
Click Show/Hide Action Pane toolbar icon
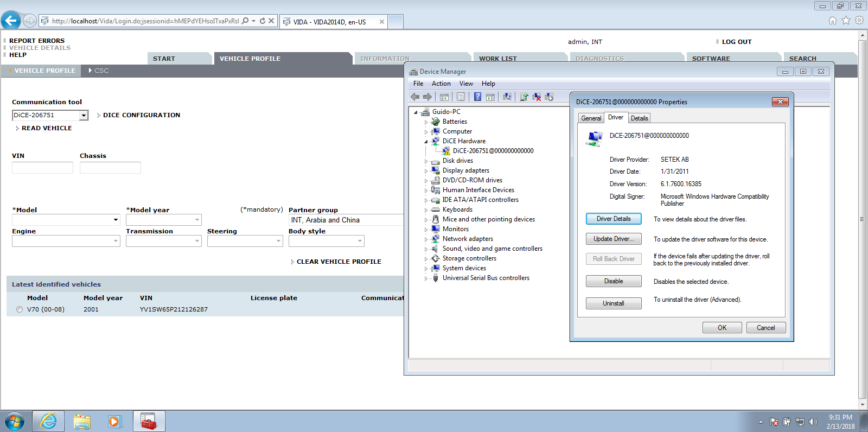[490, 97]
